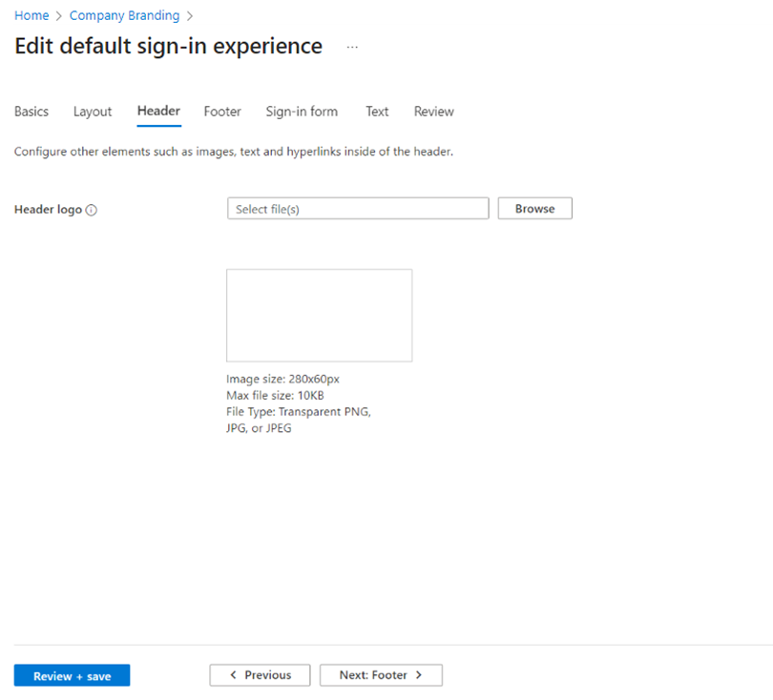Click the chevron after Company Branding breadcrumb
Screen dimensions: 773x700
point(189,15)
